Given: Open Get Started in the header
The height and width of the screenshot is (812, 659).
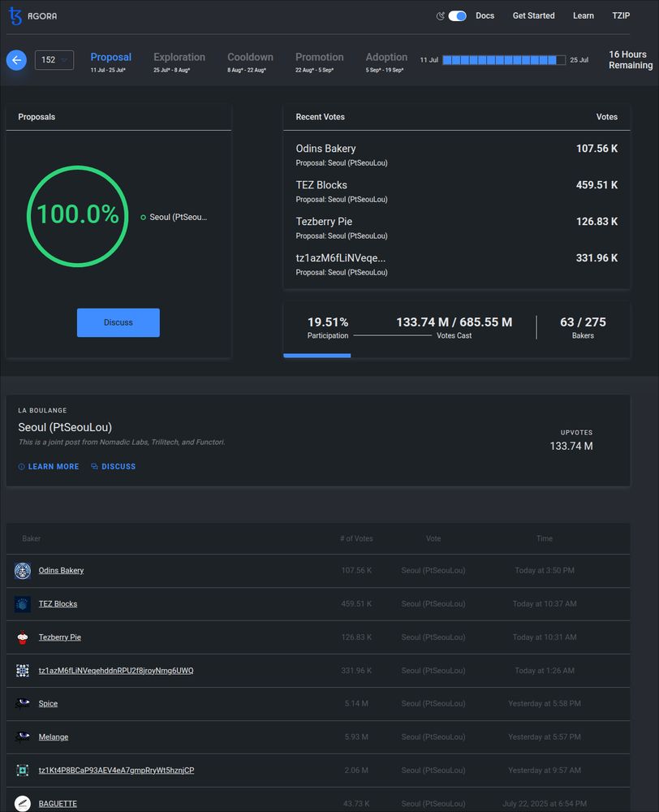Looking at the screenshot, I should coord(533,16).
